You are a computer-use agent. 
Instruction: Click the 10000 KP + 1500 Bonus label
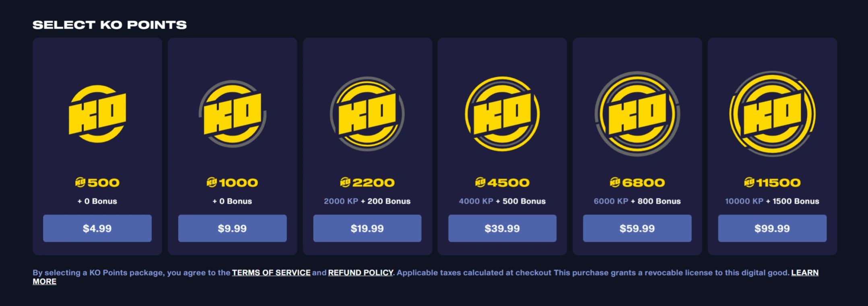(772, 201)
